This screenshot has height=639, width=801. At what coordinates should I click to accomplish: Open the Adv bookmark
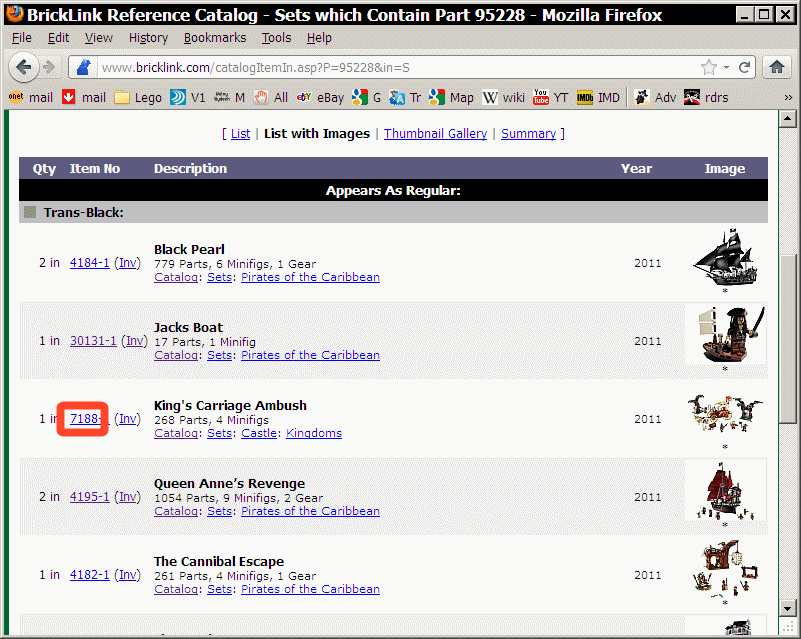point(655,97)
